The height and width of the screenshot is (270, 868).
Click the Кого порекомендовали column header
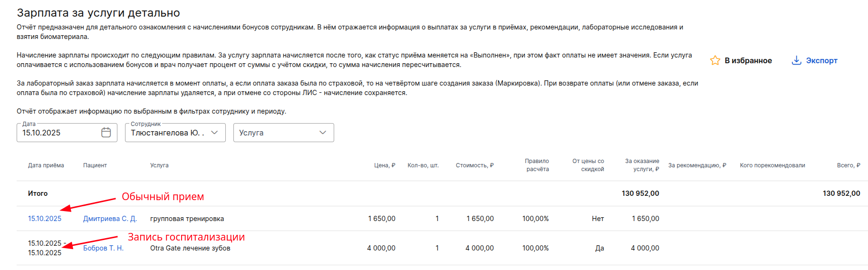[772, 165]
